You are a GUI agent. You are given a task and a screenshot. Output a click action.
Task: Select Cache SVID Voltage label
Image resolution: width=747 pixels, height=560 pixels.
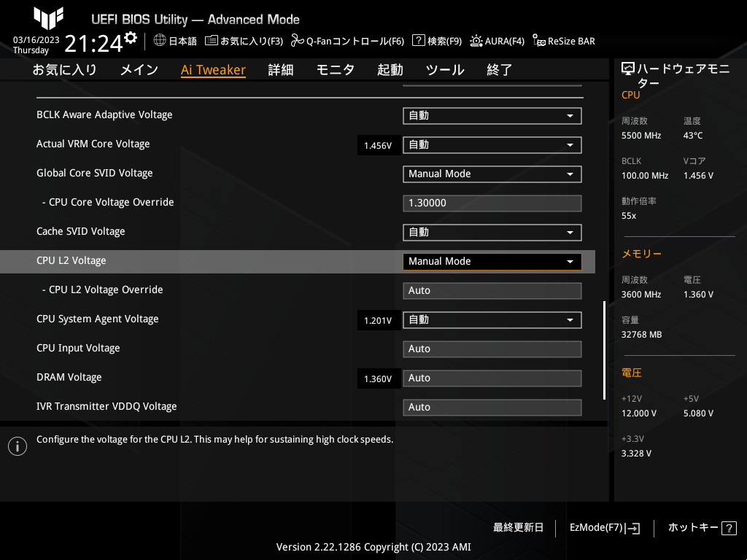point(80,231)
